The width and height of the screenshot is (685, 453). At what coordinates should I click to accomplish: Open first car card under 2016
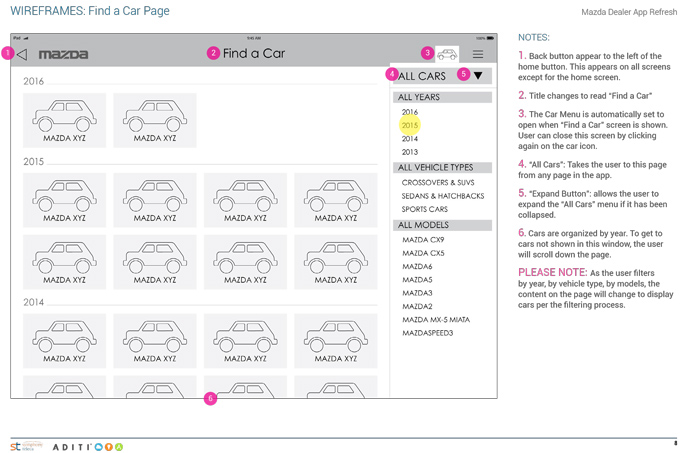[x=64, y=120]
